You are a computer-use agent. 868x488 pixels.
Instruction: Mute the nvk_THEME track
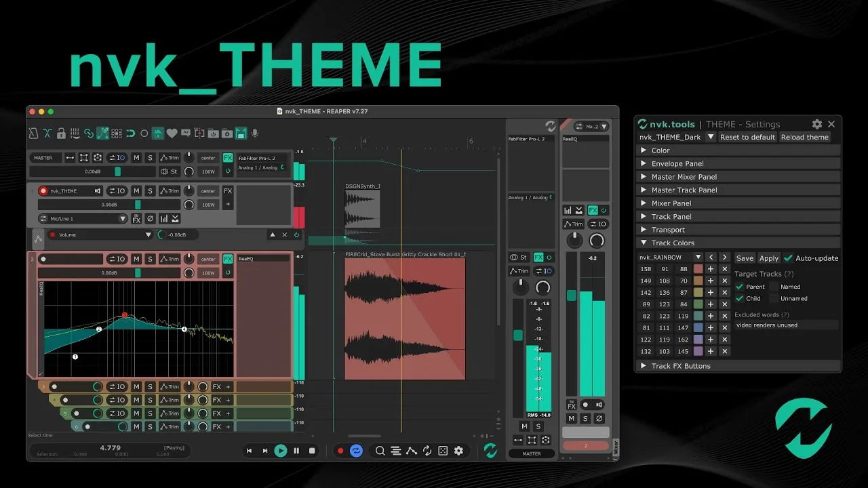[136, 191]
